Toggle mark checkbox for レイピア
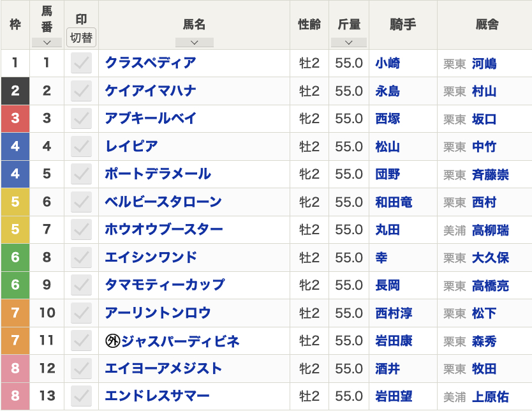Image resolution: width=532 pixels, height=411 pixels. click(81, 146)
